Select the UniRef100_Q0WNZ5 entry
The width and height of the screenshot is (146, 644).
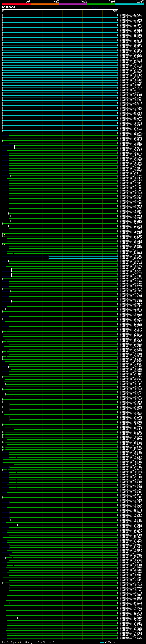(x=131, y=130)
